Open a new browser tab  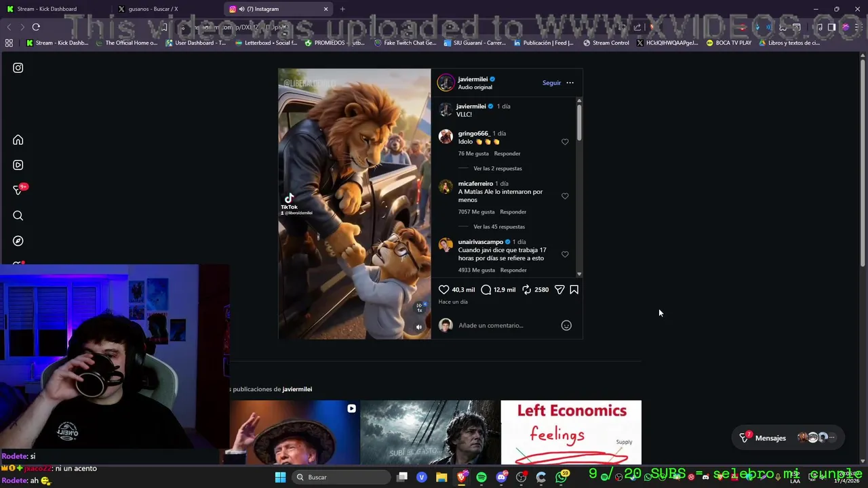(x=342, y=9)
